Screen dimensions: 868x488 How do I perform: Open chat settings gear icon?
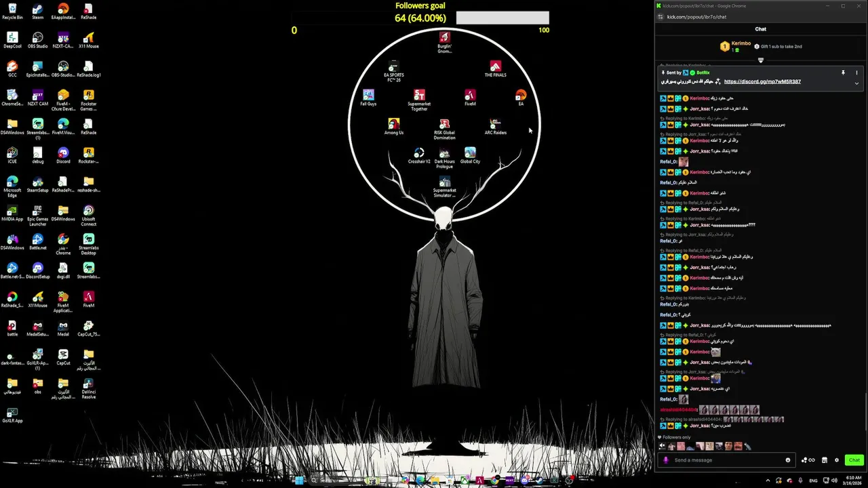click(x=836, y=460)
